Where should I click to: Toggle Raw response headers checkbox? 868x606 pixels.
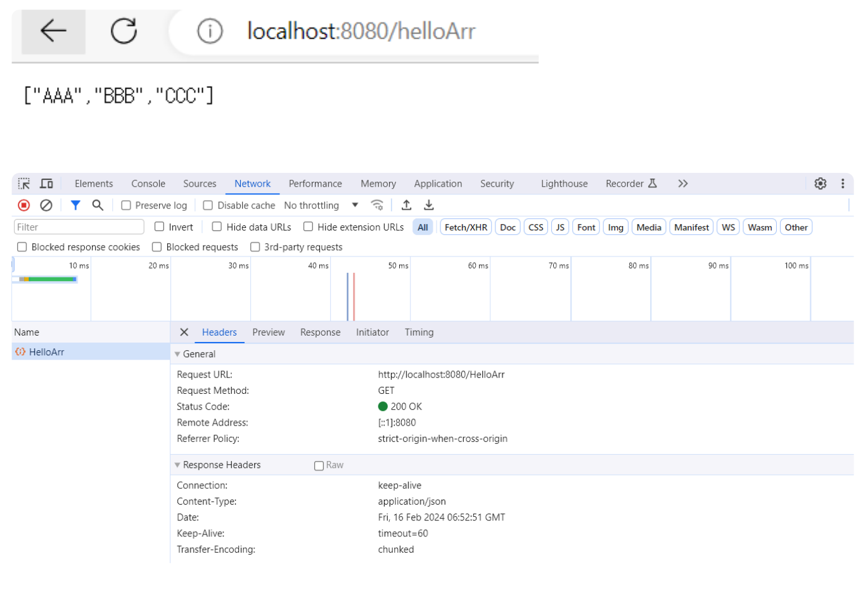coord(319,465)
